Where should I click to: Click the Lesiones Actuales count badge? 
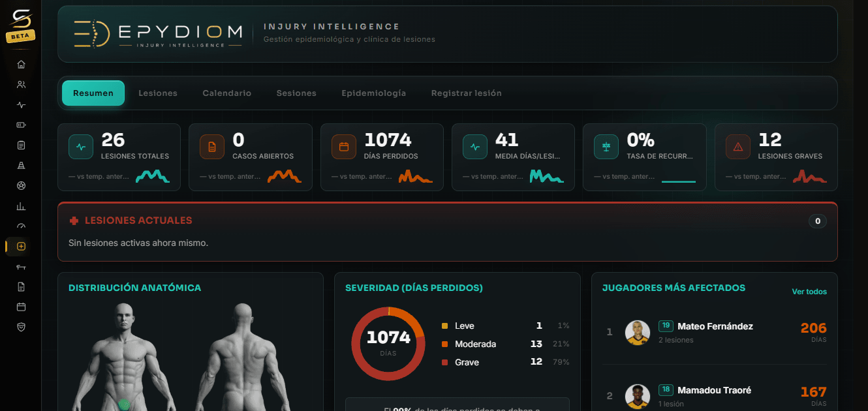tap(818, 221)
